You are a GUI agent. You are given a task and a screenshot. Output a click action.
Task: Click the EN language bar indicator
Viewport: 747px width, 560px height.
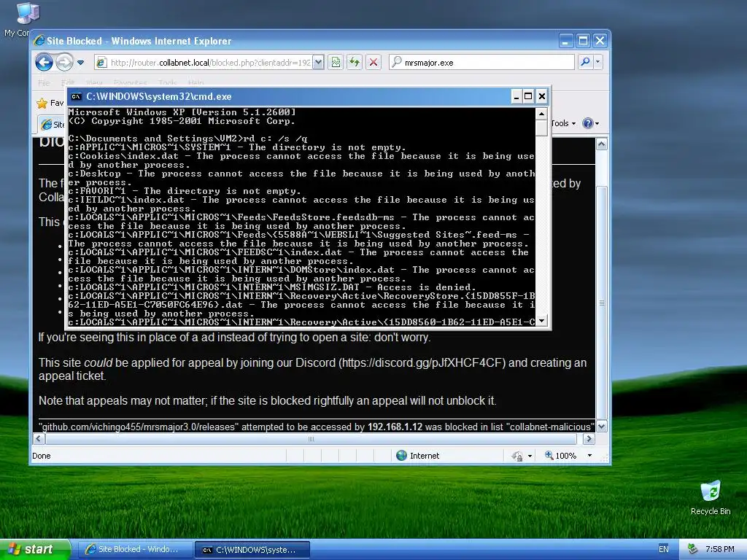click(x=664, y=549)
